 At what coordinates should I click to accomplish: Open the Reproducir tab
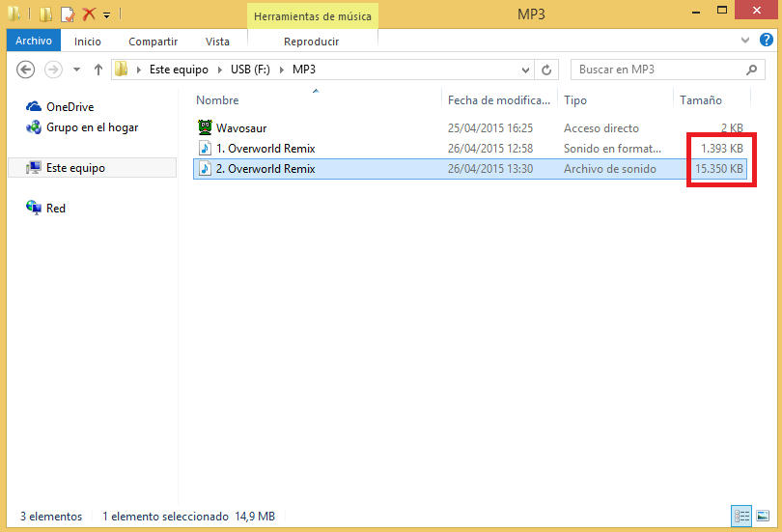[311, 41]
